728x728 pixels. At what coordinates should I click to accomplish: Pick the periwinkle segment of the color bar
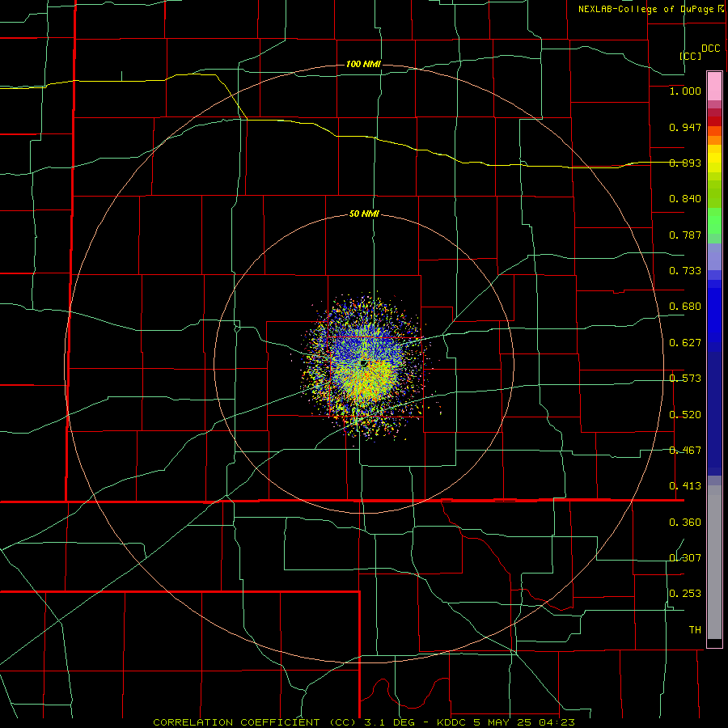pyautogui.click(x=714, y=256)
